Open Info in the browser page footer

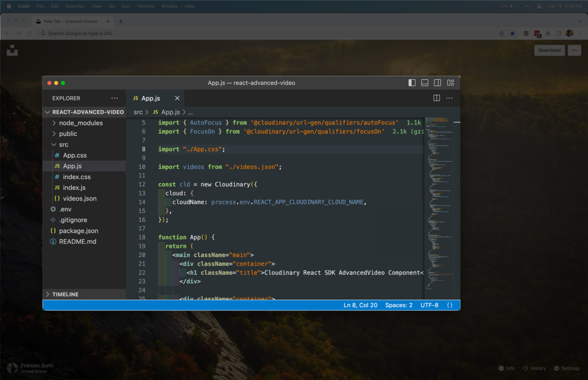coord(506,369)
